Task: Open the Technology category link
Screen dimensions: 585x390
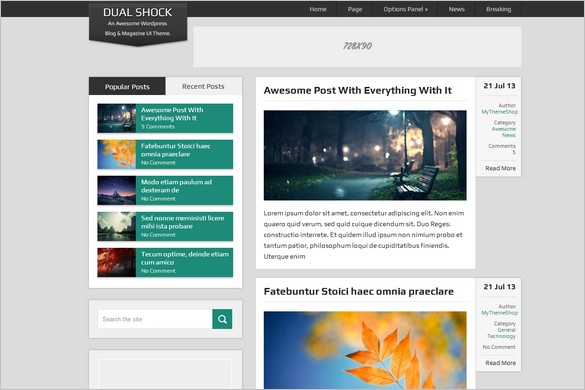Action: 501,336
